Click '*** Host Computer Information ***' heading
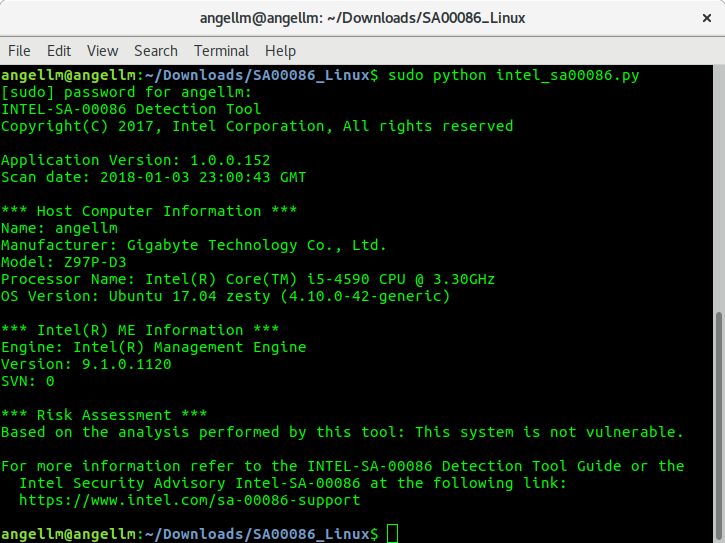This screenshot has height=543, width=725. pos(149,211)
